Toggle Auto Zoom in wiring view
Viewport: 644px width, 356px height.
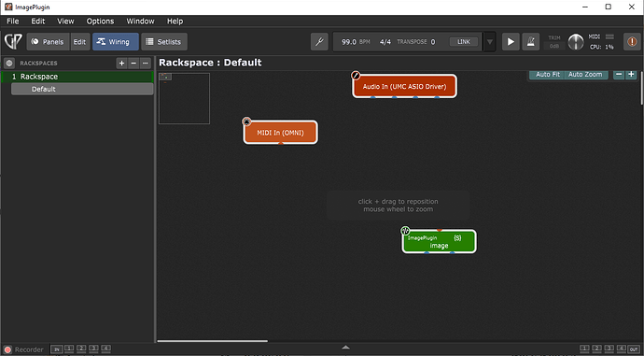click(x=585, y=75)
